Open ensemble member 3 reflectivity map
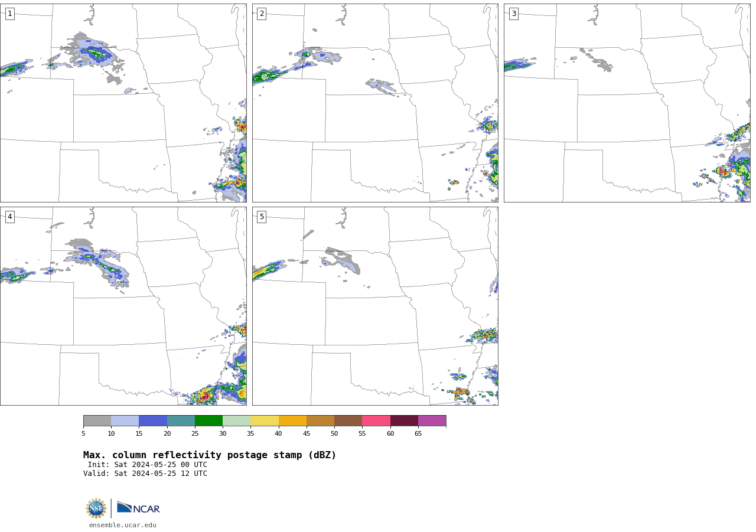The image size is (756, 532). [x=627, y=103]
